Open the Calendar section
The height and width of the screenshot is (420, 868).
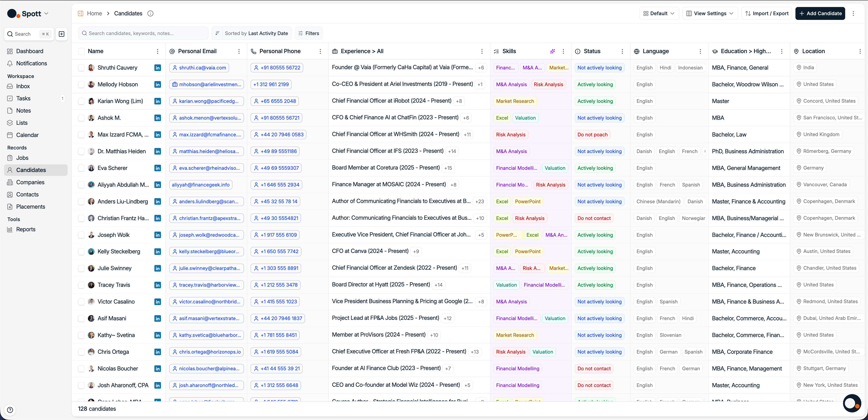pos(28,135)
